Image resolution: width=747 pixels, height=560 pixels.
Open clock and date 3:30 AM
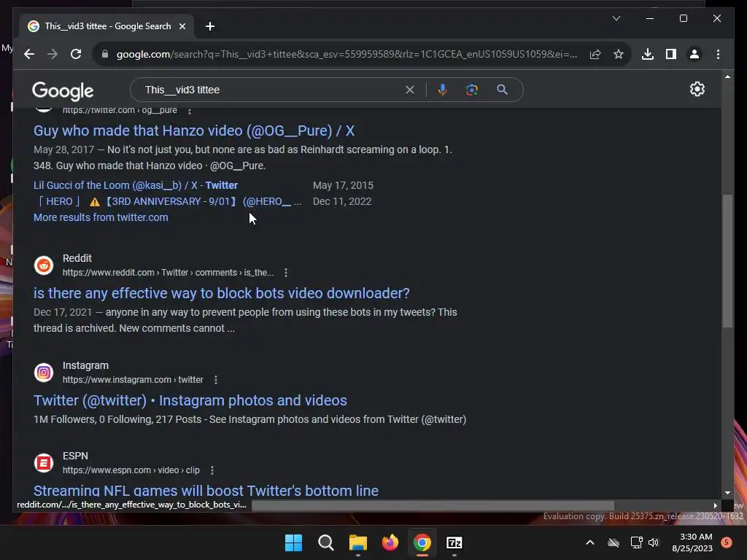tap(692, 542)
